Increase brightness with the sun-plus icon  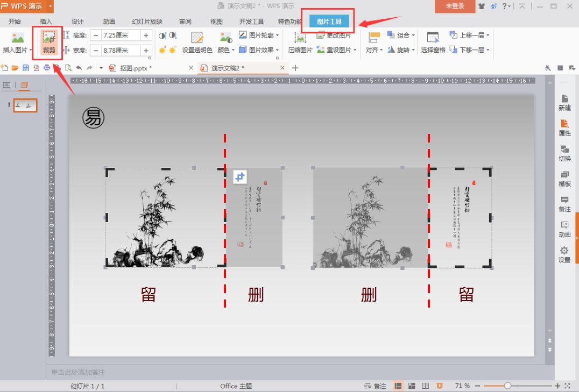coord(163,49)
